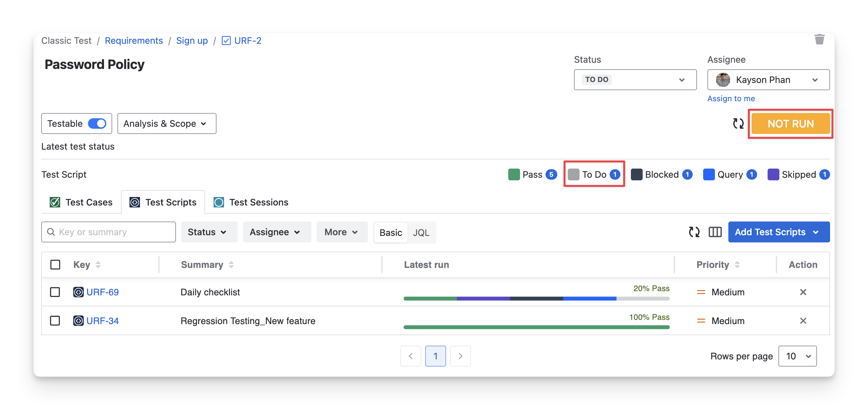
Task: Click the green Pass color swatch
Action: pyautogui.click(x=513, y=174)
